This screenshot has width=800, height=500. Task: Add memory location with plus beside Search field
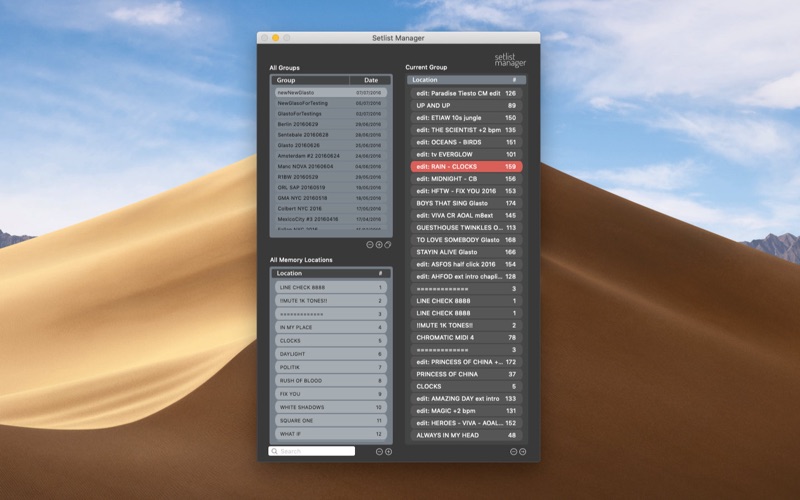pyautogui.click(x=388, y=452)
